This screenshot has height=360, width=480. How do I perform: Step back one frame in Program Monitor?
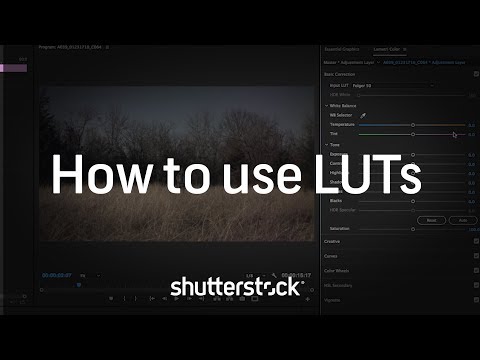tap(164, 299)
